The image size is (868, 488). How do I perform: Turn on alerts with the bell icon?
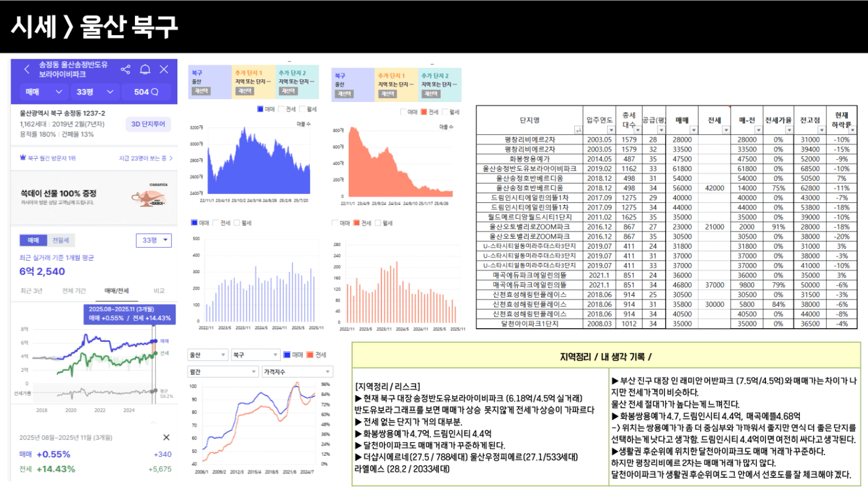click(145, 69)
